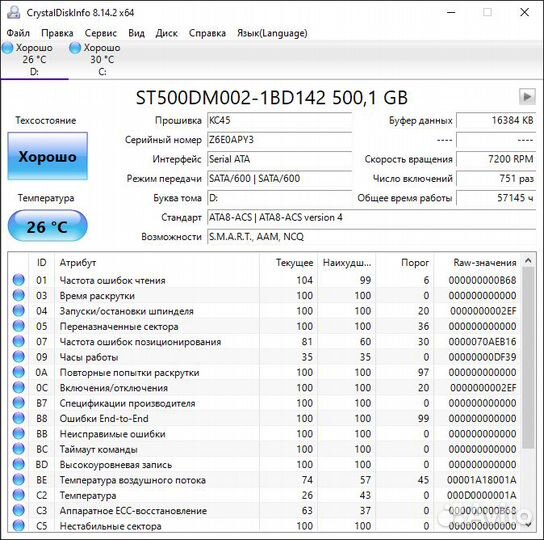Click status icon of attribute 01
Screen dimensions: 544x540
tap(19, 280)
